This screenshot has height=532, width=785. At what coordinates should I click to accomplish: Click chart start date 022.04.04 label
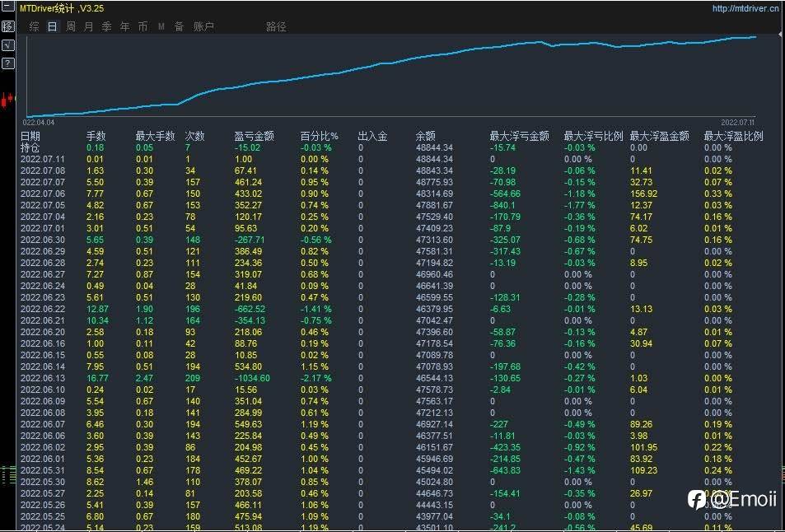pyautogui.click(x=39, y=122)
